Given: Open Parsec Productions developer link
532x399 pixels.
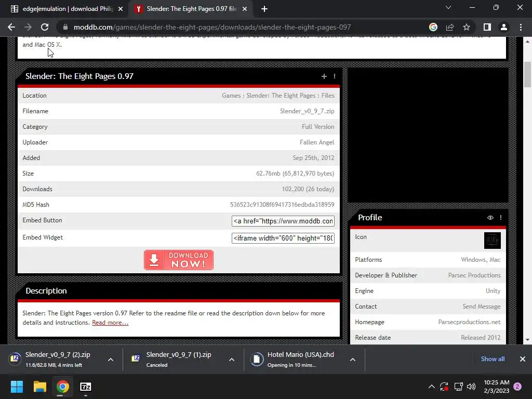Looking at the screenshot, I should 474,275.
